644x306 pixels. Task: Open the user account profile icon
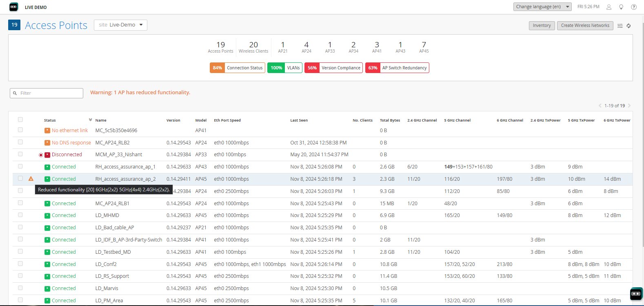[608, 7]
